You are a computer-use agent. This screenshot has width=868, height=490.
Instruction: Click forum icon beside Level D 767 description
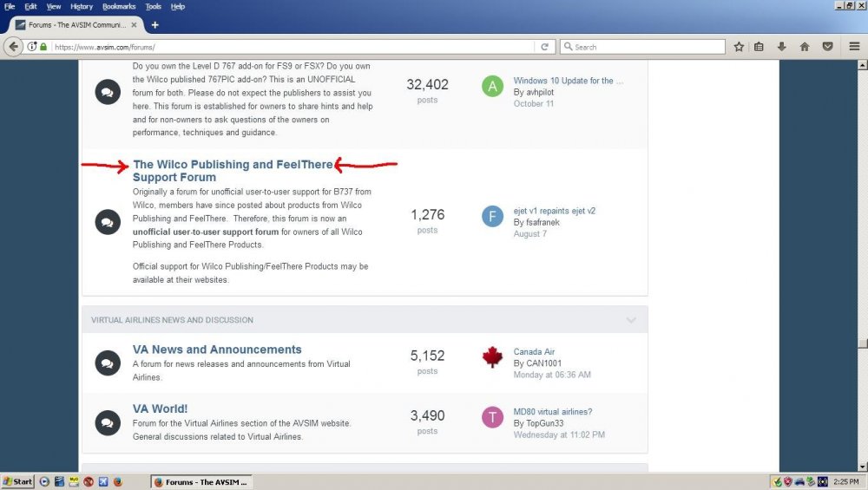(x=108, y=92)
